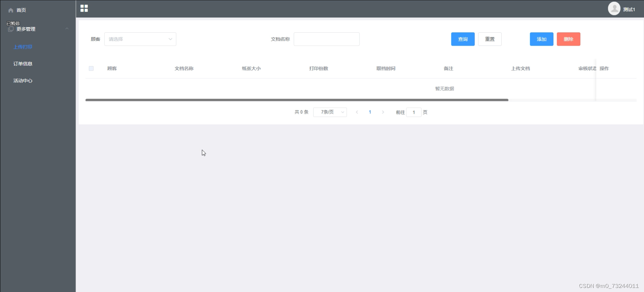
Task: Click the 重置 button
Action: [x=490, y=39]
